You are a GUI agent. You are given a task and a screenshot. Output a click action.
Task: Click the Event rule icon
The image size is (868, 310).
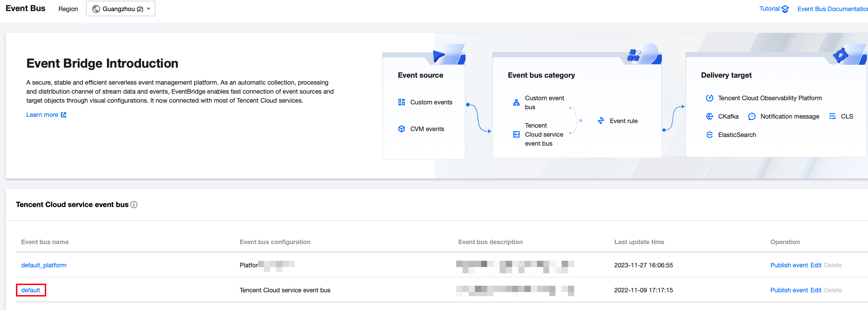click(601, 121)
